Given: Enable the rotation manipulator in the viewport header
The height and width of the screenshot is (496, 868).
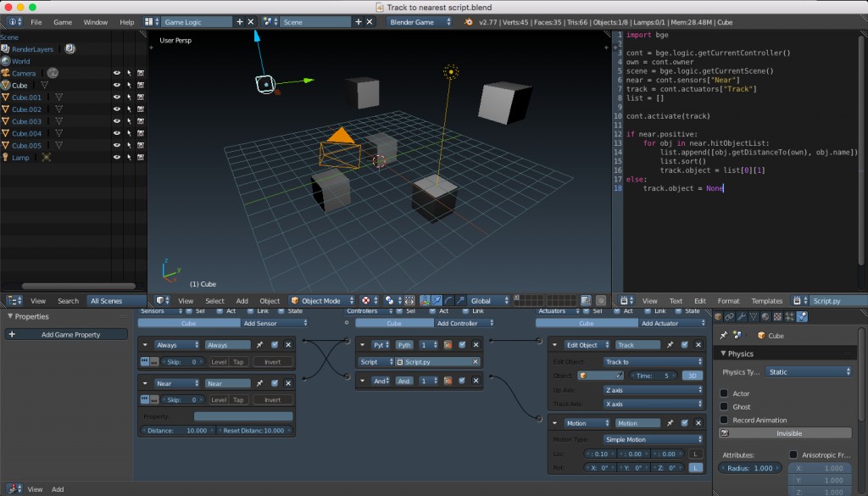Looking at the screenshot, I should coord(448,301).
